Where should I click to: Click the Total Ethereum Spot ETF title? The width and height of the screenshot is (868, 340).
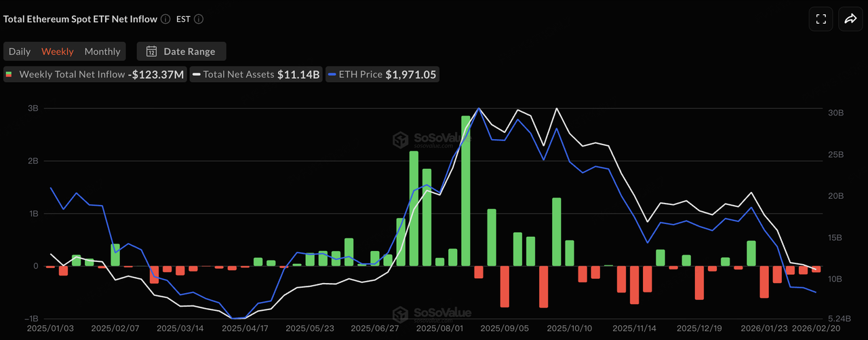79,19
